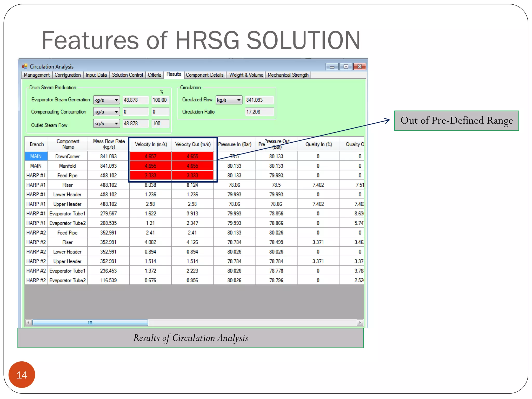This screenshot has width=532, height=399.
Task: Open Circulated Flow unit dropdown
Action: pos(229,100)
